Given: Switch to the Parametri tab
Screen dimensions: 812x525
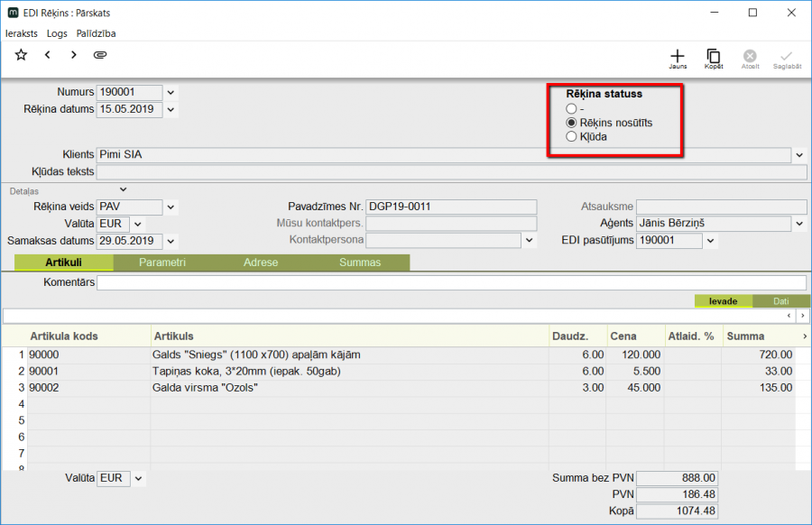Looking at the screenshot, I should point(162,262).
